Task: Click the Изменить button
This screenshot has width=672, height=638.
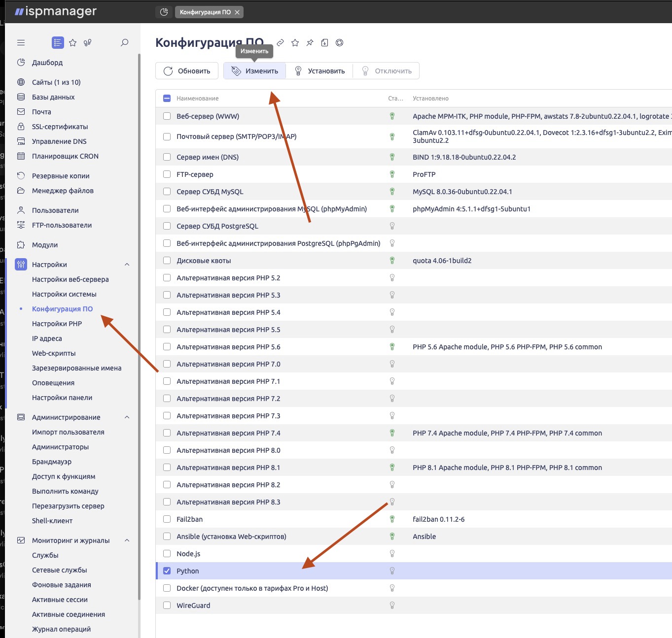Action: (255, 71)
